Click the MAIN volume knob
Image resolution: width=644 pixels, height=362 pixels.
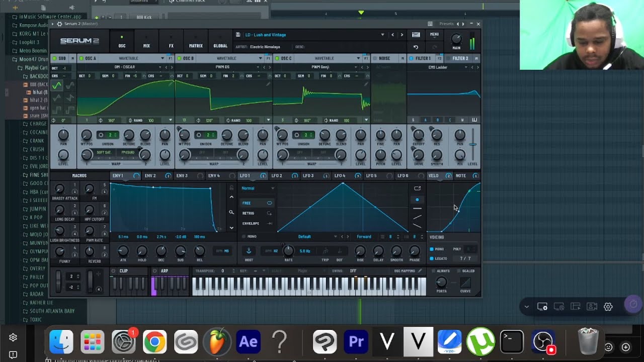456,39
